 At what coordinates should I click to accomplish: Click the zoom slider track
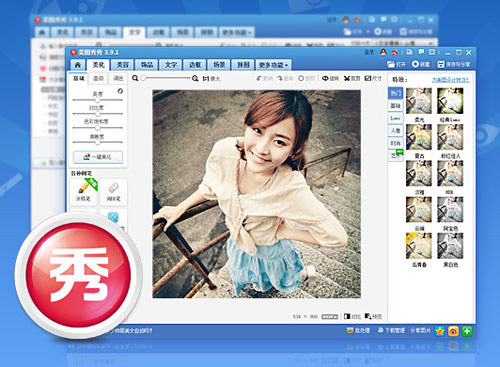pyautogui.click(x=165, y=78)
